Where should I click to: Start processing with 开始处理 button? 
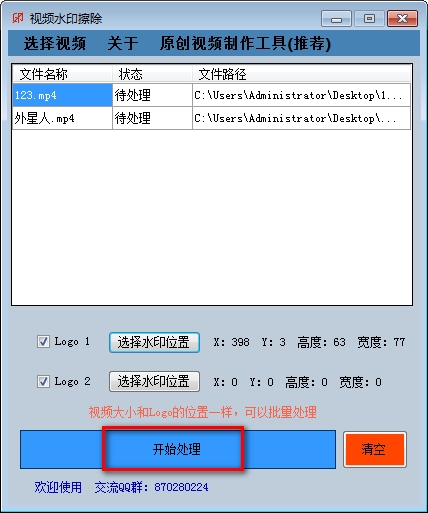(x=178, y=449)
